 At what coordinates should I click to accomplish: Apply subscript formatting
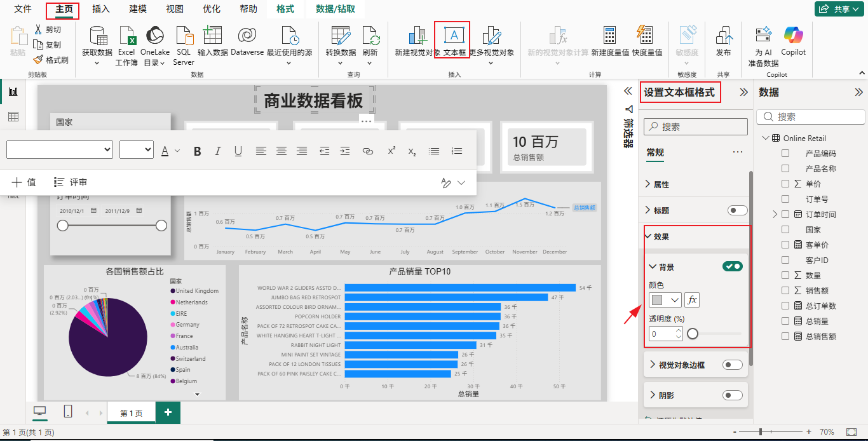(x=412, y=151)
